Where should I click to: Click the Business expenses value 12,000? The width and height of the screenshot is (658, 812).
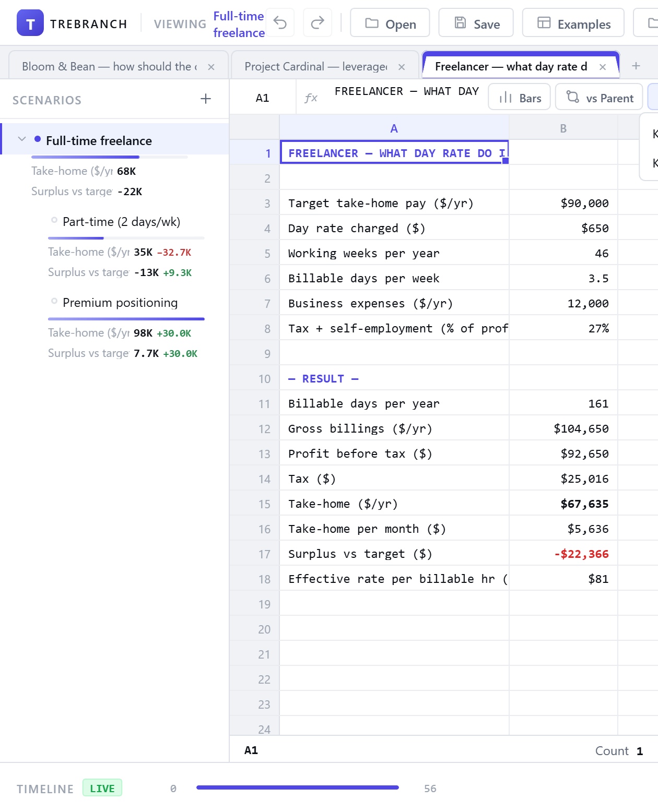pyautogui.click(x=563, y=303)
